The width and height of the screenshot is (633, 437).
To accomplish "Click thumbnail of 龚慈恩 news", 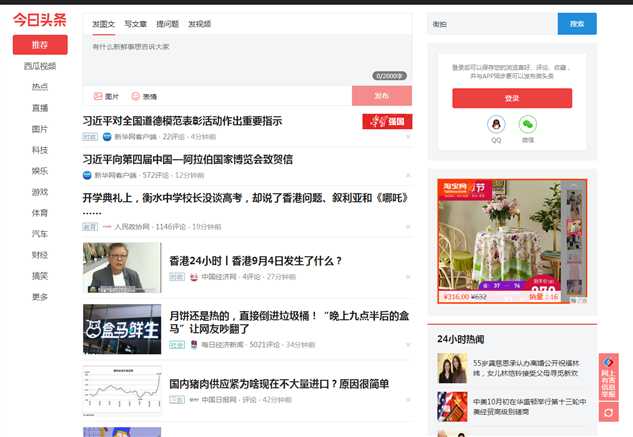I will pos(452,368).
